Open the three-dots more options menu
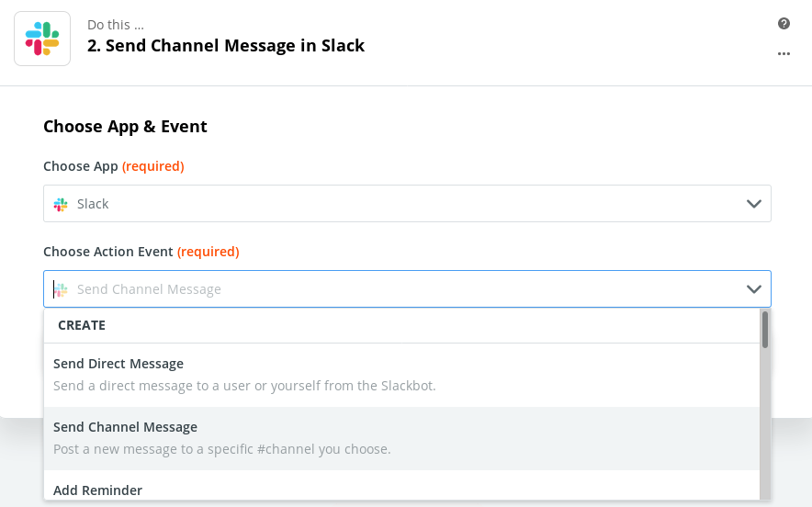 [784, 53]
